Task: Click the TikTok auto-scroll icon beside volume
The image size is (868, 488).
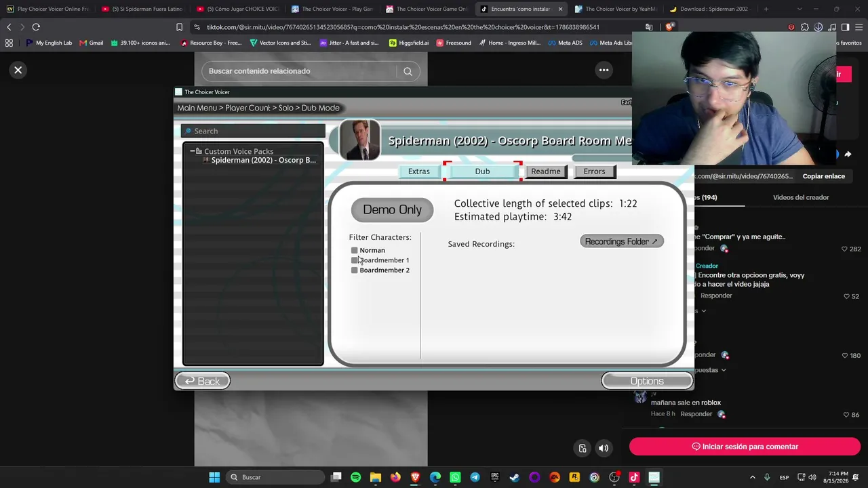Action: click(583, 448)
